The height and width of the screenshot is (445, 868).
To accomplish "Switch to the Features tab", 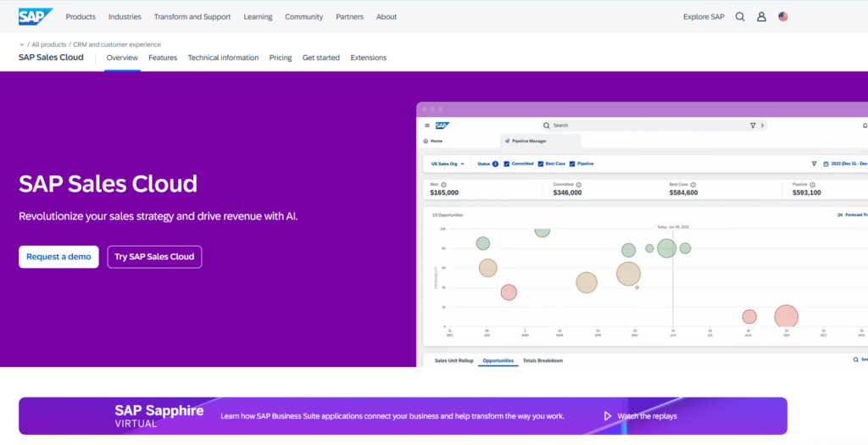I will pyautogui.click(x=163, y=58).
